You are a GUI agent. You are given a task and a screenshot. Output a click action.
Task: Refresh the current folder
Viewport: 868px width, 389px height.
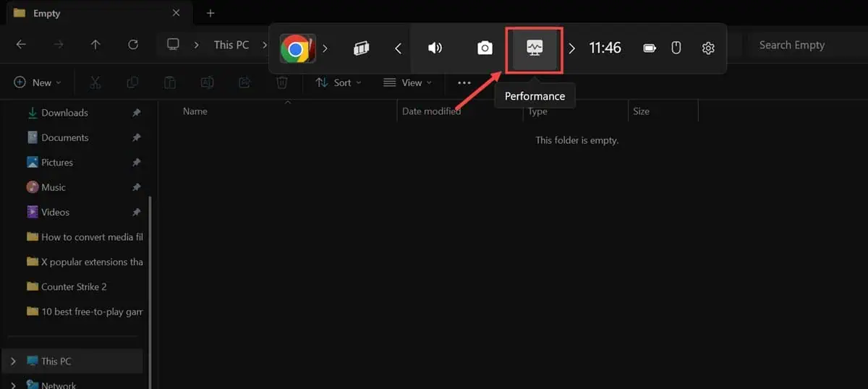click(133, 45)
